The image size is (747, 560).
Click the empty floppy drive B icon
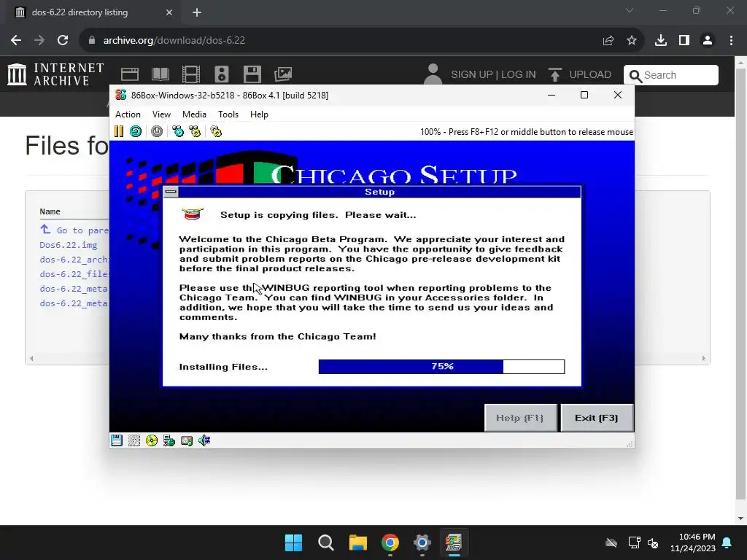[x=134, y=440]
